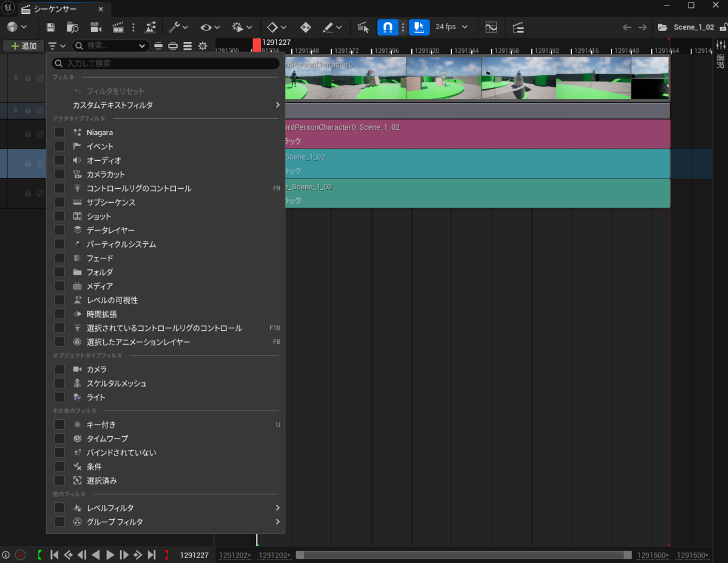Navigate forward with right arrow icon
The image size is (728, 563).
642,27
